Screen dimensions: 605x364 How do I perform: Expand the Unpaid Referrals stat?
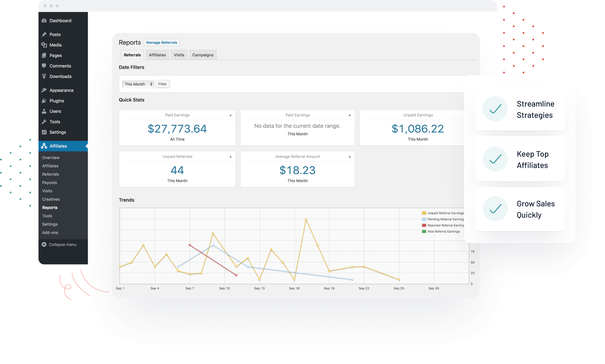coord(229,157)
